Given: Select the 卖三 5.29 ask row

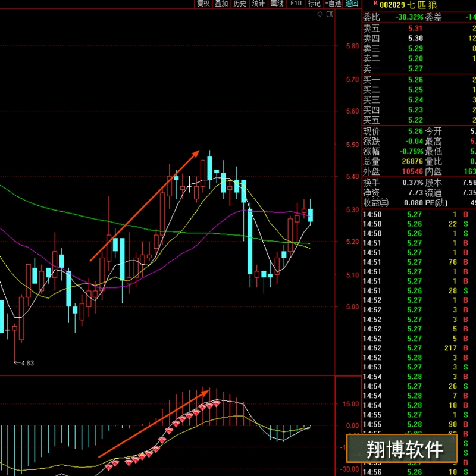Looking at the screenshot, I should [x=419, y=48].
